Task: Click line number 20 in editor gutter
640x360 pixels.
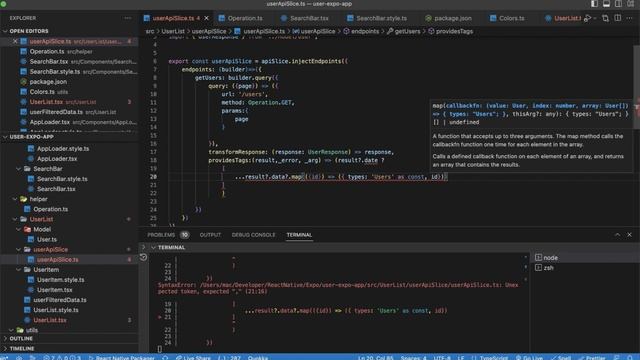Action: coord(153,177)
